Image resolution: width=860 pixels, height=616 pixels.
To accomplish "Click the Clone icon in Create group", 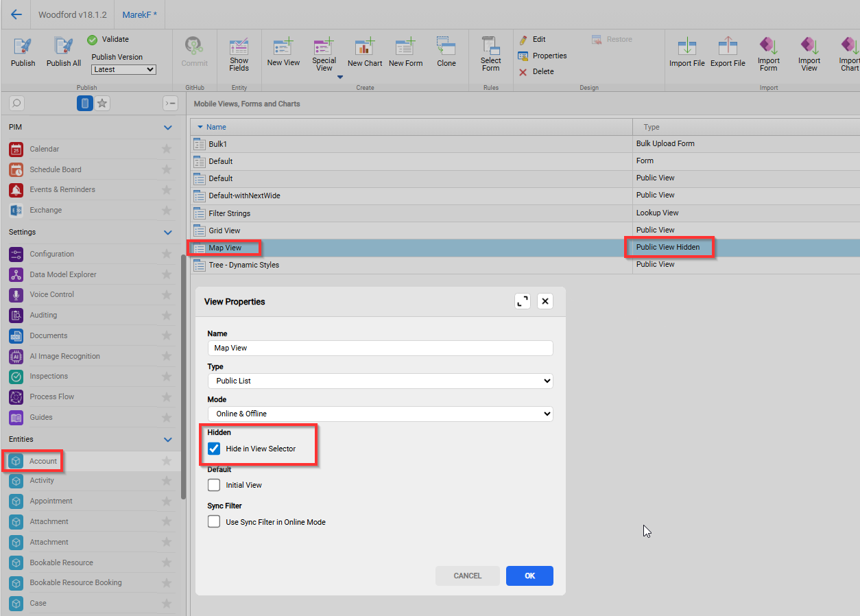I will [446, 47].
